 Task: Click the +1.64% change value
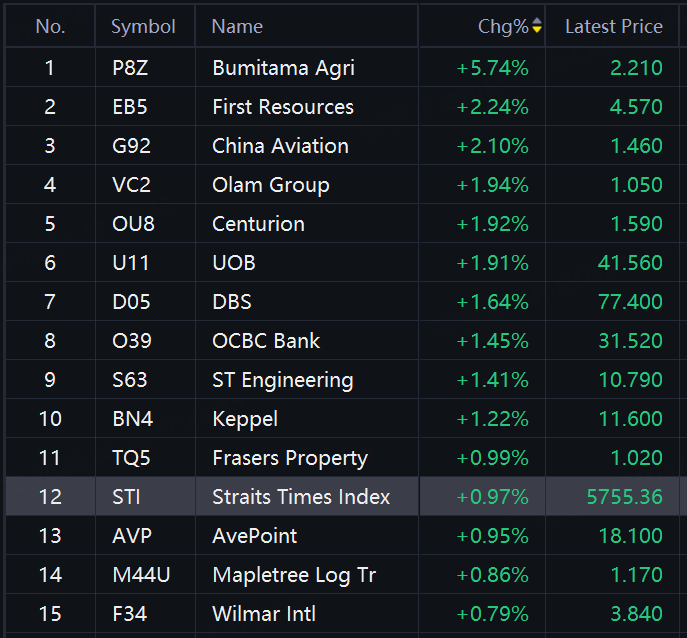tap(492, 302)
